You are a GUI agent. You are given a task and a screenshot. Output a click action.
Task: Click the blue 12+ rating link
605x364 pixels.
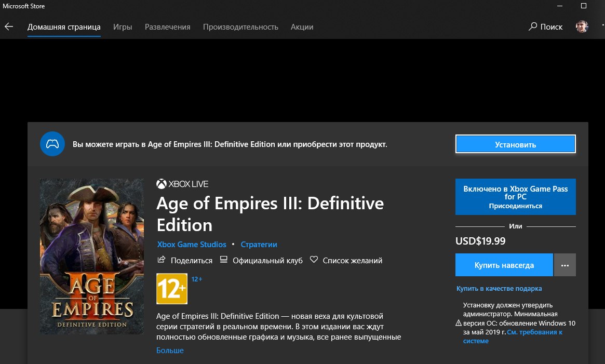[x=197, y=279]
